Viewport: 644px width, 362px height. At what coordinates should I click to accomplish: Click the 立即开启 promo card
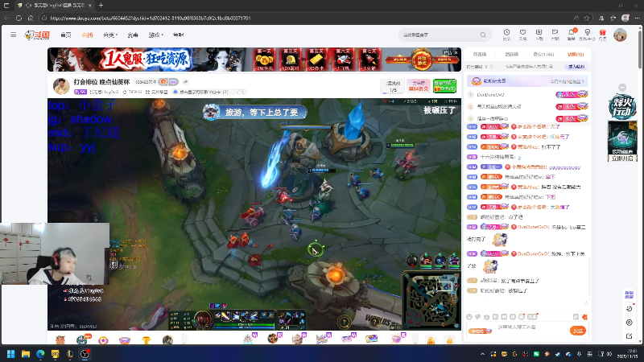point(622,142)
